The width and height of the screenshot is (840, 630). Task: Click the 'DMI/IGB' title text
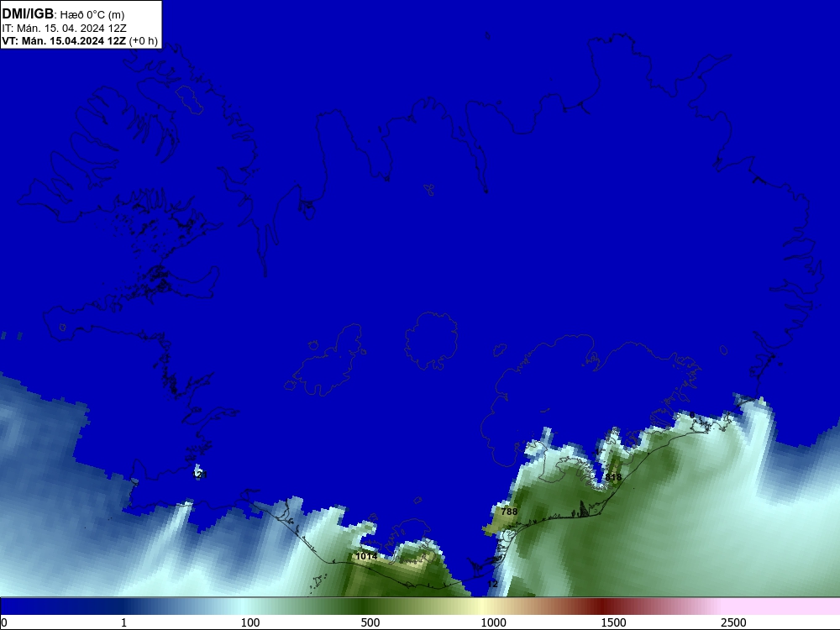point(28,14)
